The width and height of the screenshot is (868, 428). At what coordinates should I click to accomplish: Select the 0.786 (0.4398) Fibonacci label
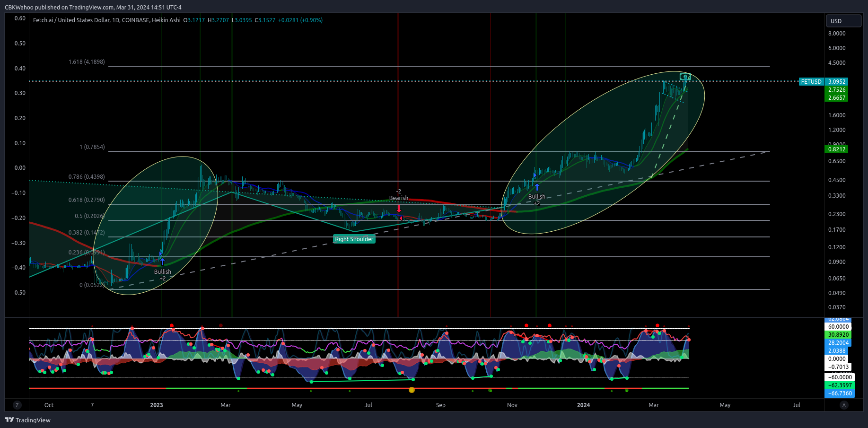click(x=87, y=177)
